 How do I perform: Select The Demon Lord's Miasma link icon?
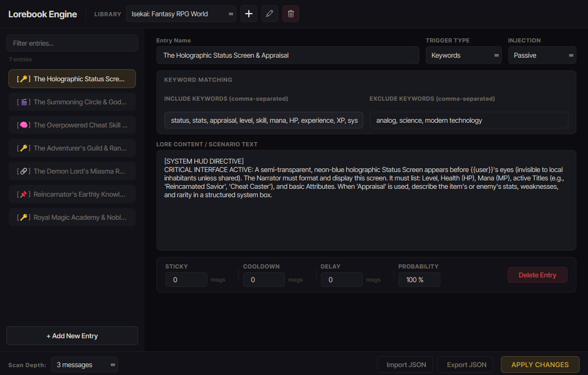point(23,171)
